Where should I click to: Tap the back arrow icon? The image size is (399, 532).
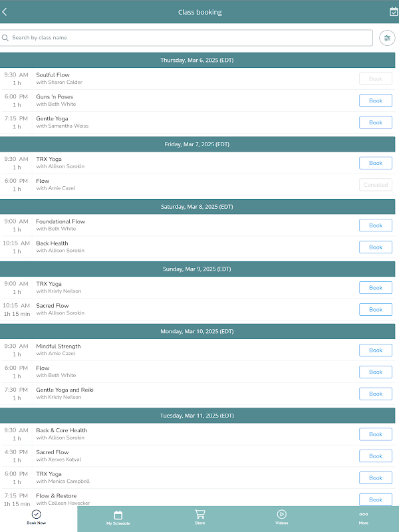tap(5, 12)
